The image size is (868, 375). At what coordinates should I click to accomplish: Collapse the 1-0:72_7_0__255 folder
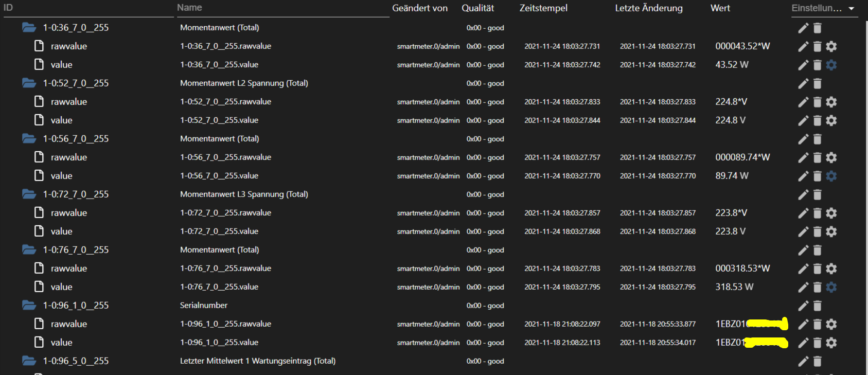point(29,194)
